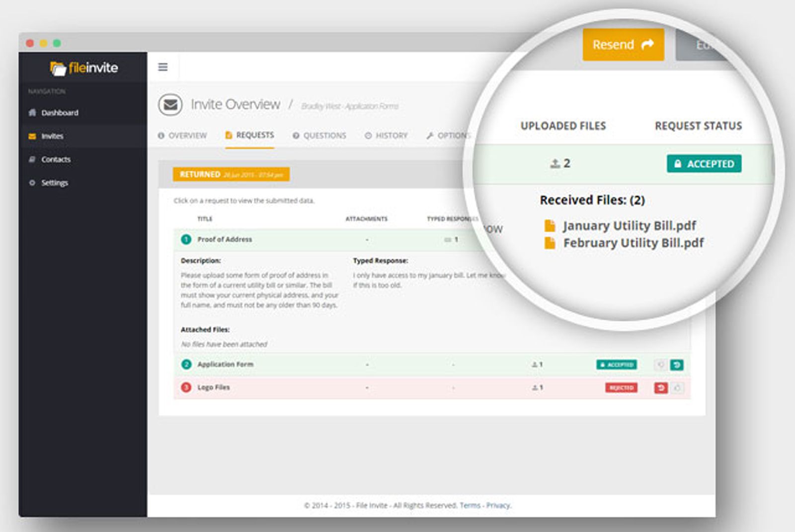Expand the Application Form request row

tap(226, 364)
